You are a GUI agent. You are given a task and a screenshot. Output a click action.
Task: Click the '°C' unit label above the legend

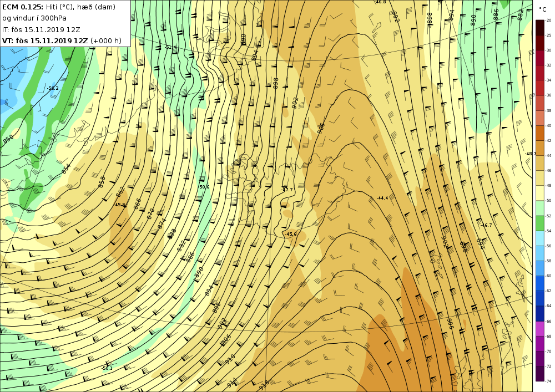click(x=543, y=10)
